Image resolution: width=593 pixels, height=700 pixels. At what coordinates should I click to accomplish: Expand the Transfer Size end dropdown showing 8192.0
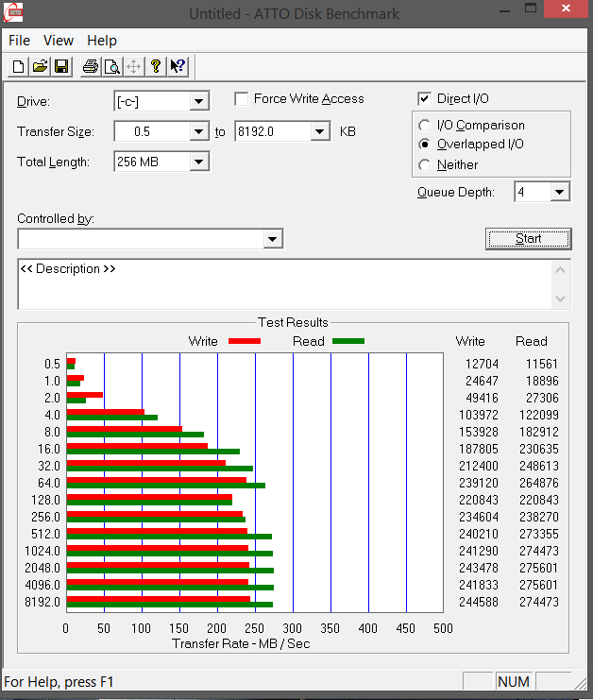coord(319,131)
